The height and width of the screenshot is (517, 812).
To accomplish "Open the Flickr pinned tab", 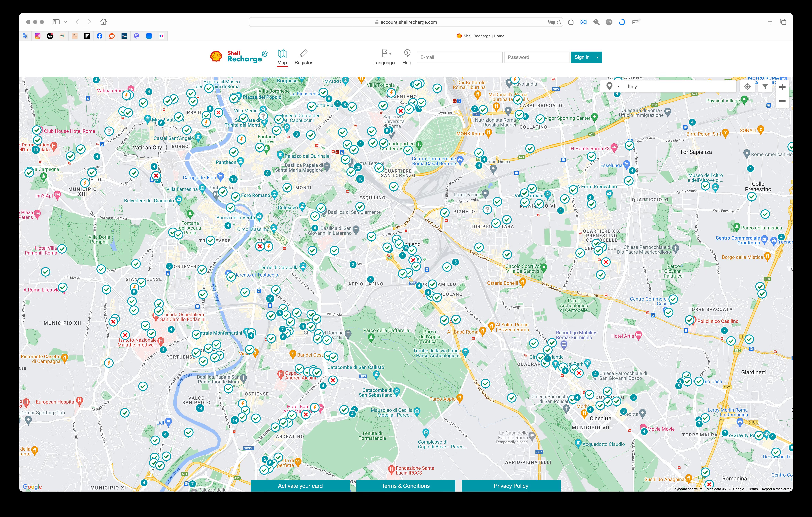I will pyautogui.click(x=162, y=36).
